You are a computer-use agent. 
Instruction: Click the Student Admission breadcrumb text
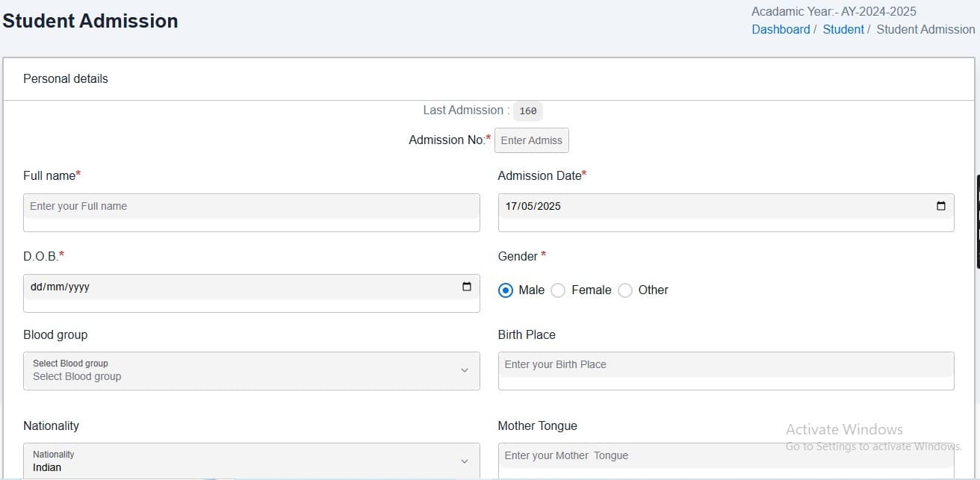925,30
